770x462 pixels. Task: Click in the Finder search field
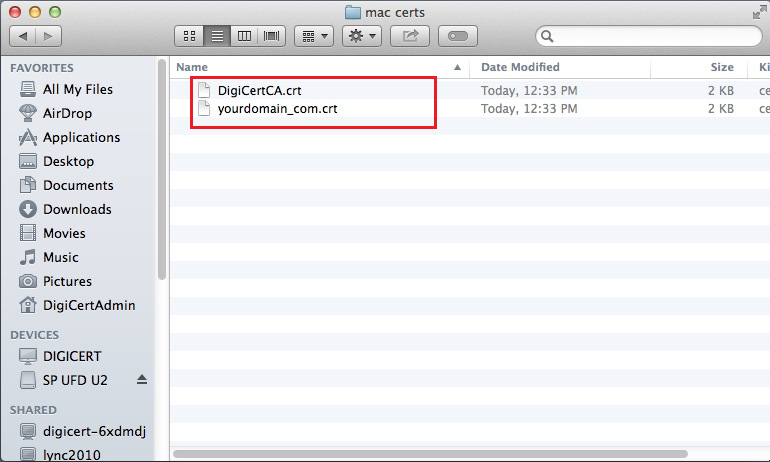pos(650,36)
